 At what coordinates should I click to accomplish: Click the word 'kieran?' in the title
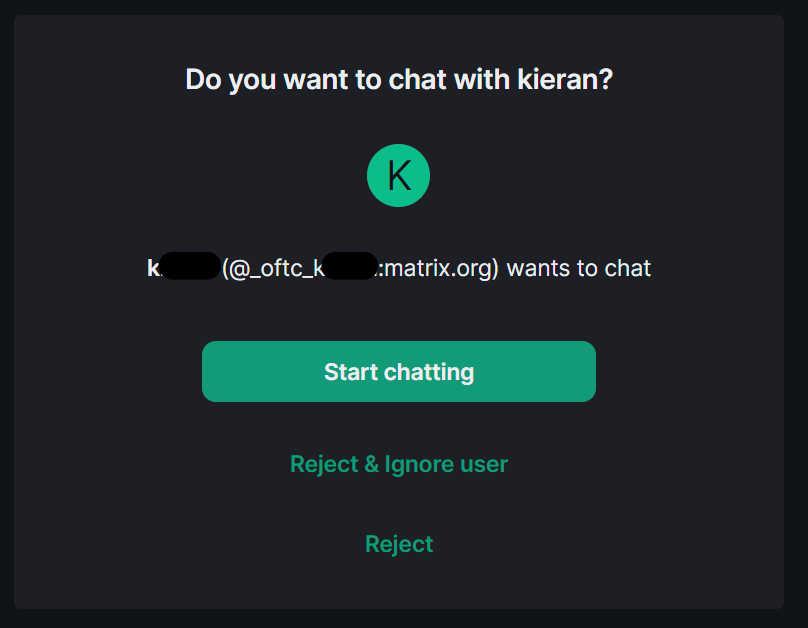[565, 79]
